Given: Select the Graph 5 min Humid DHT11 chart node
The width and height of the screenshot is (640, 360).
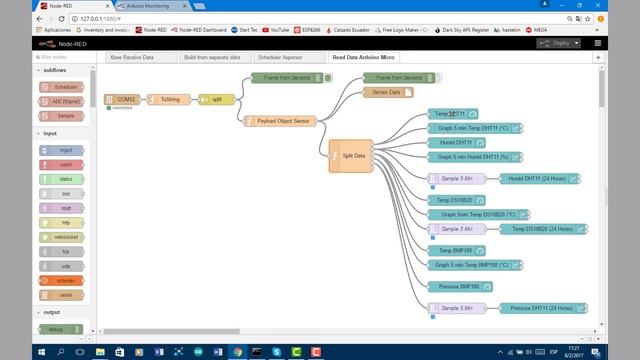Looking at the screenshot, I should click(x=475, y=157).
